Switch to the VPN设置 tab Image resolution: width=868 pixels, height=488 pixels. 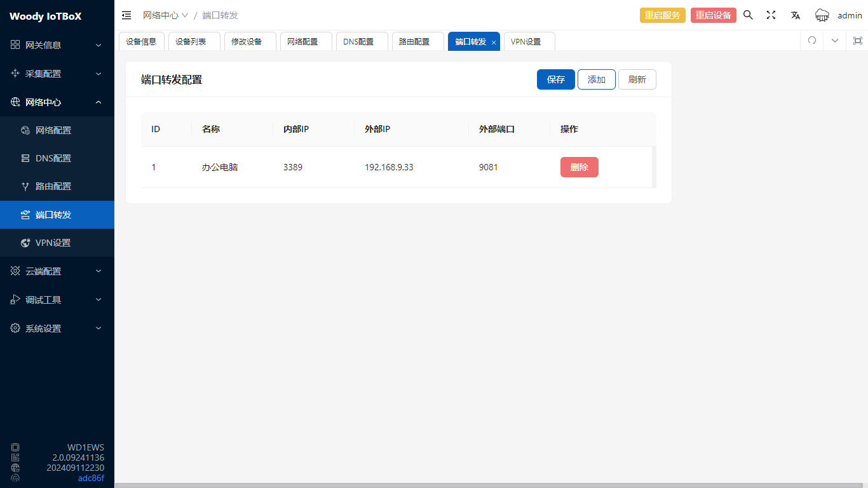click(529, 41)
